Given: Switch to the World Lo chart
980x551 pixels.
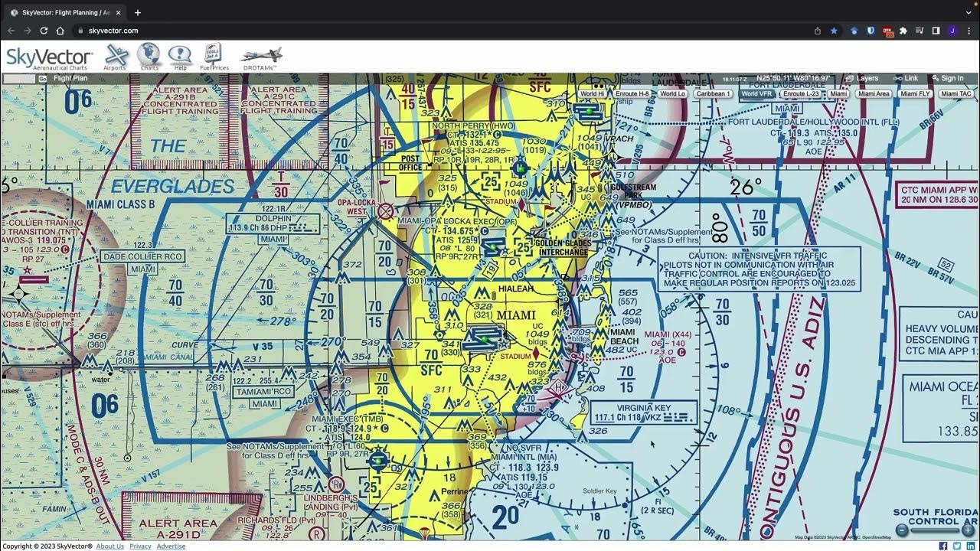Looking at the screenshot, I should pos(672,94).
